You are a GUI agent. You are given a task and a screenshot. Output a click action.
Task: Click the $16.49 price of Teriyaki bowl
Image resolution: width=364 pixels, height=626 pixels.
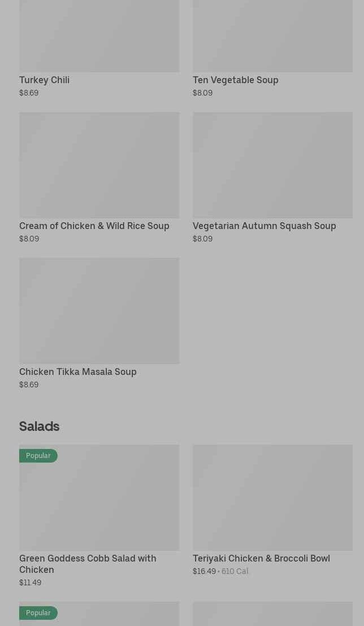[x=204, y=571]
